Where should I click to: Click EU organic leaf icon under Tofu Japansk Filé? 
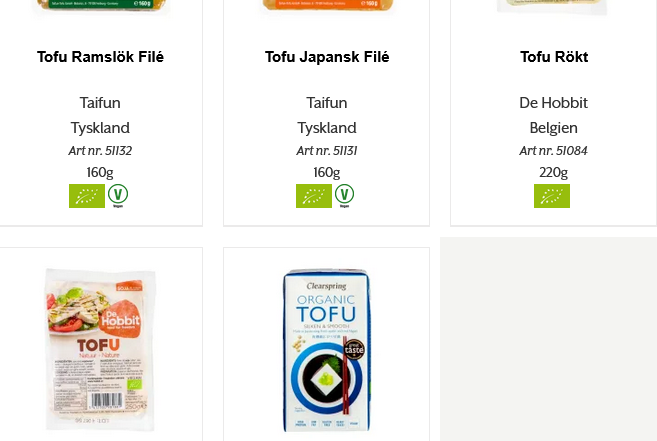click(314, 196)
